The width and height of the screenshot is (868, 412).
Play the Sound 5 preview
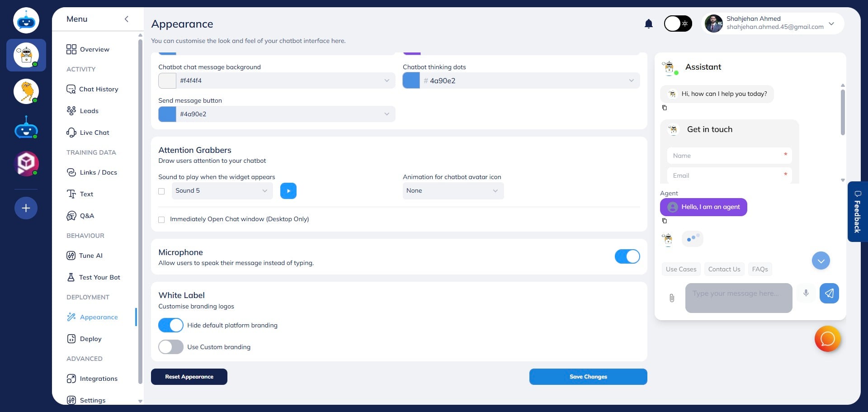[x=288, y=190]
